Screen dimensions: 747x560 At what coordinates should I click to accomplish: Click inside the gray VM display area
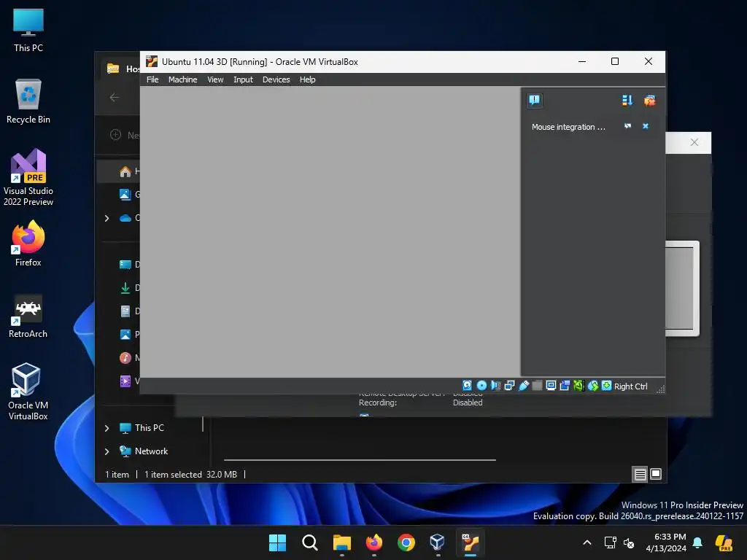tap(330, 232)
